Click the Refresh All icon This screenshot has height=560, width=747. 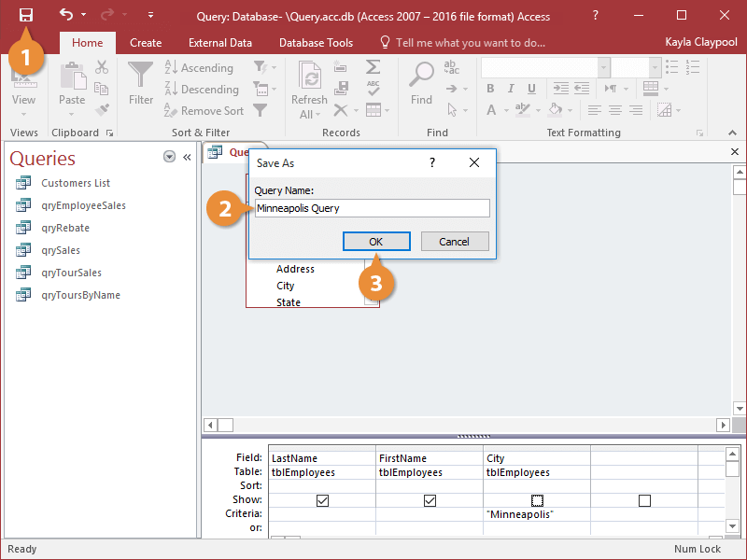[x=309, y=77]
